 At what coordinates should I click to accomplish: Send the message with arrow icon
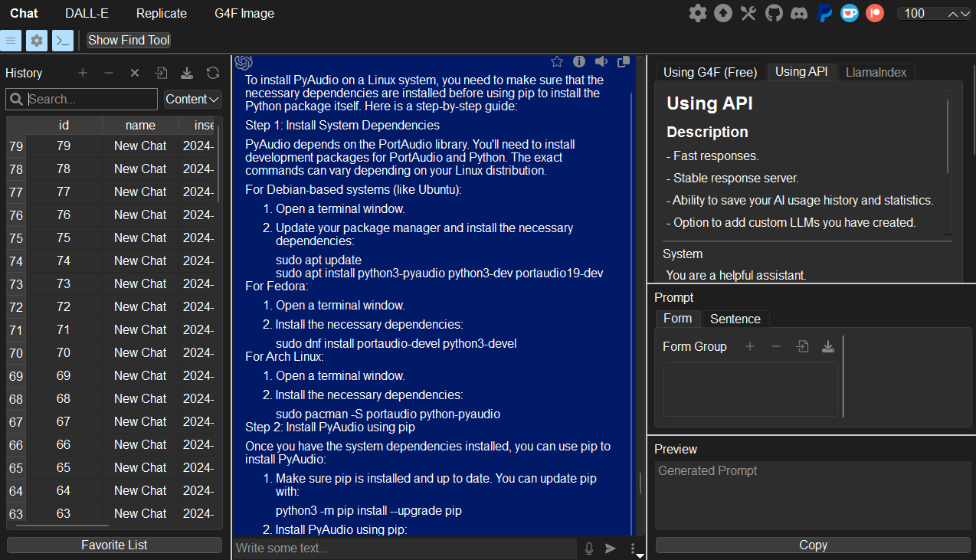[x=611, y=548]
